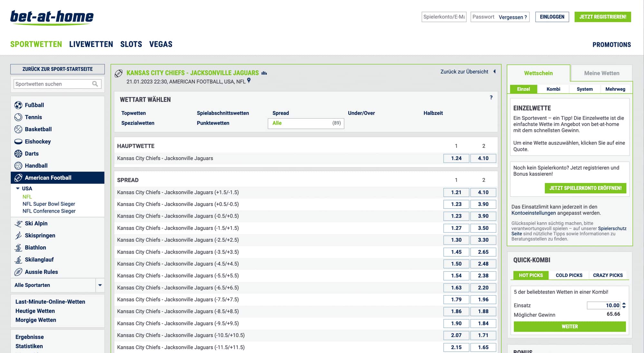Switch to Meine Wetten tab
This screenshot has height=353, width=644.
coord(601,73)
